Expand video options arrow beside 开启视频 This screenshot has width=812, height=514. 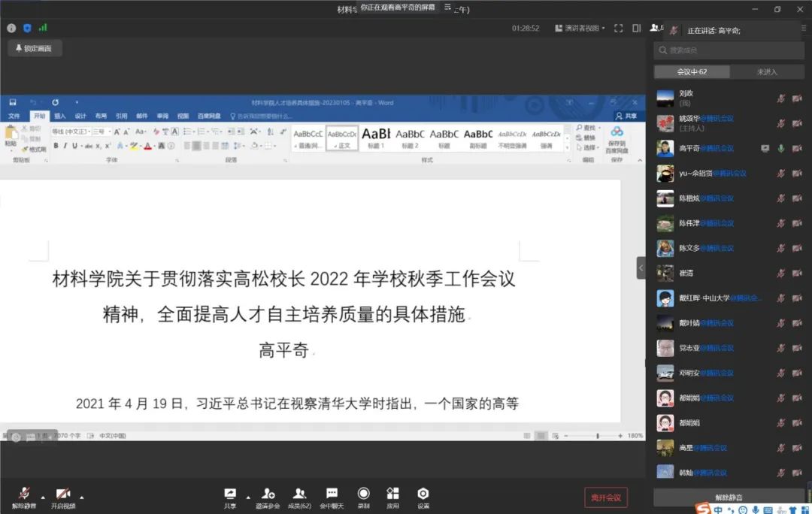pos(82,497)
